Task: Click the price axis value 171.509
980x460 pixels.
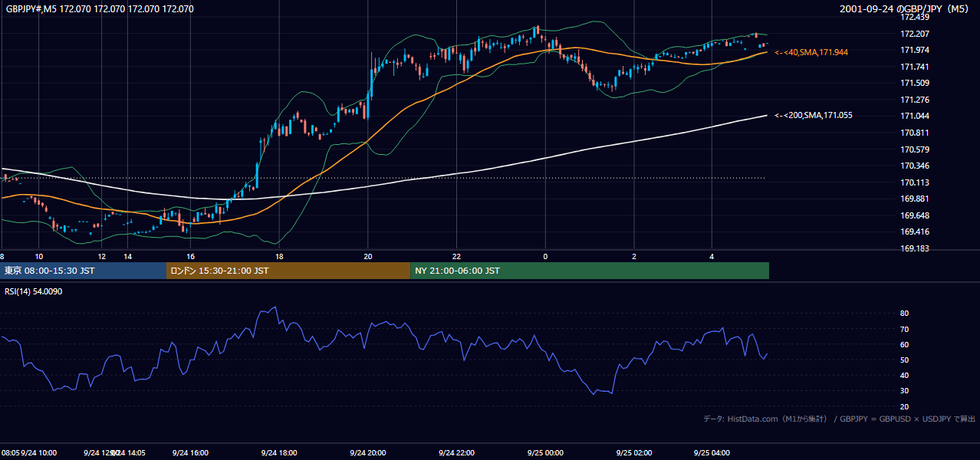Action: 915,84
